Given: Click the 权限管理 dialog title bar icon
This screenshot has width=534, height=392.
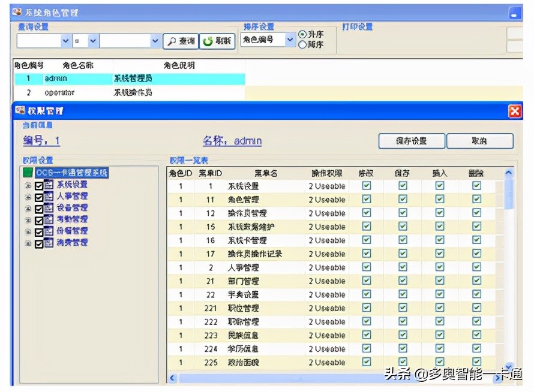Looking at the screenshot, I should click(x=19, y=111).
